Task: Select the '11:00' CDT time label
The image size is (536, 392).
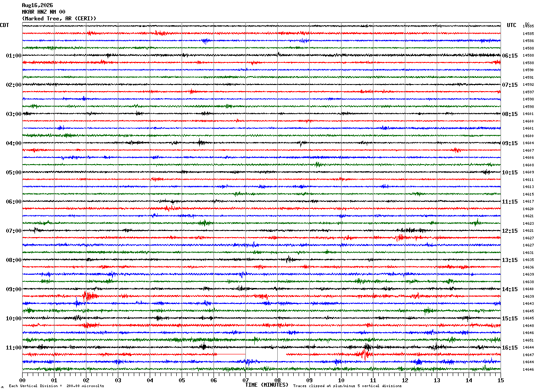Action: click(14, 348)
